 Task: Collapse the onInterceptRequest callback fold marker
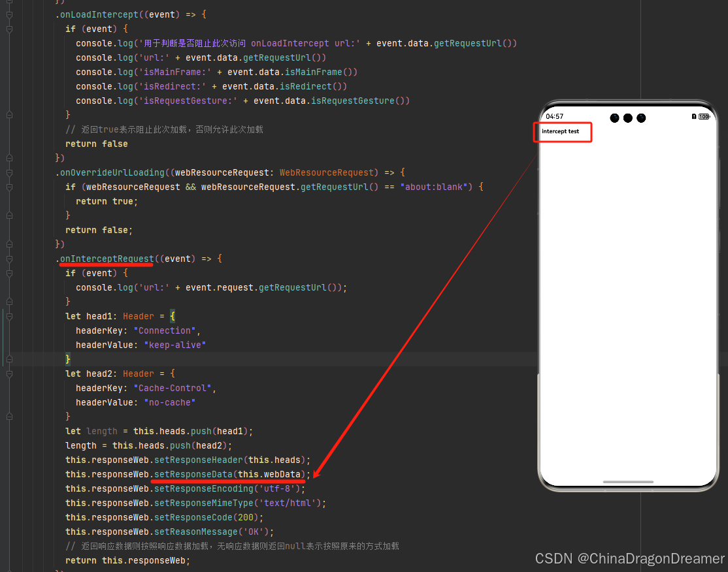(x=9, y=259)
